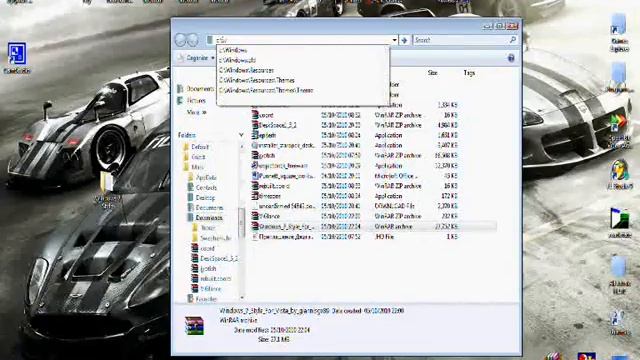Click into the Search field
This screenshot has width=640, height=360.
(460, 40)
